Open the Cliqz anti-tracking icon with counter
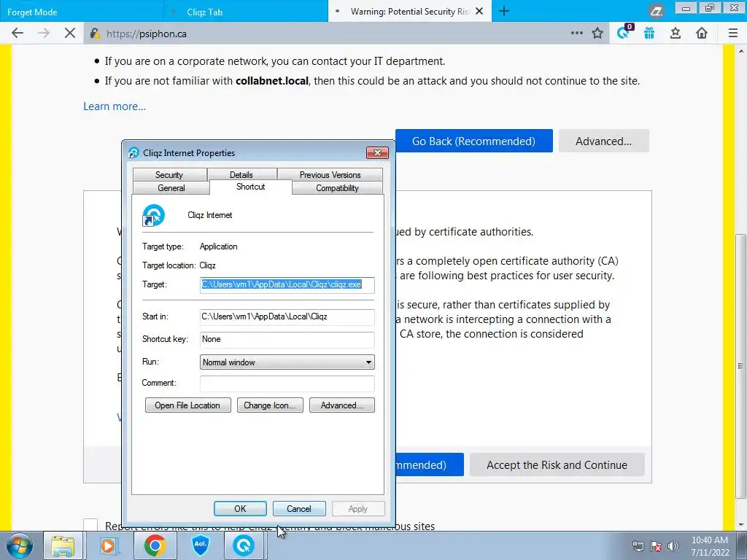747x560 pixels. click(x=624, y=32)
